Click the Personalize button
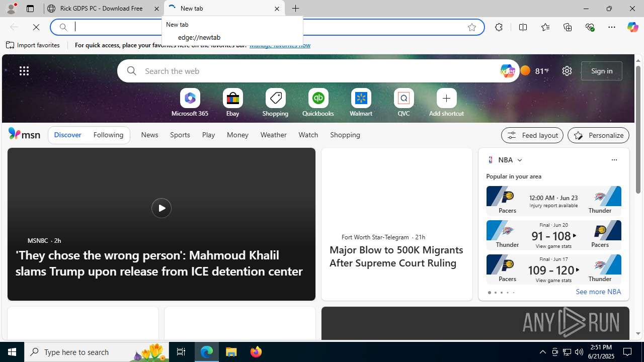Image resolution: width=644 pixels, height=362 pixels. (598, 135)
